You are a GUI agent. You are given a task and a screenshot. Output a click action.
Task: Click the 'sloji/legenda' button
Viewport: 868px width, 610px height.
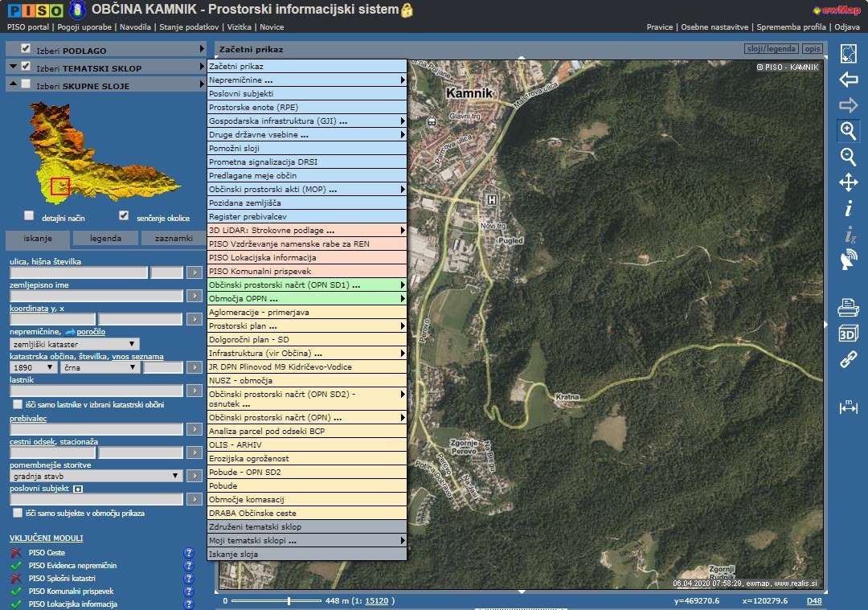pos(771,49)
